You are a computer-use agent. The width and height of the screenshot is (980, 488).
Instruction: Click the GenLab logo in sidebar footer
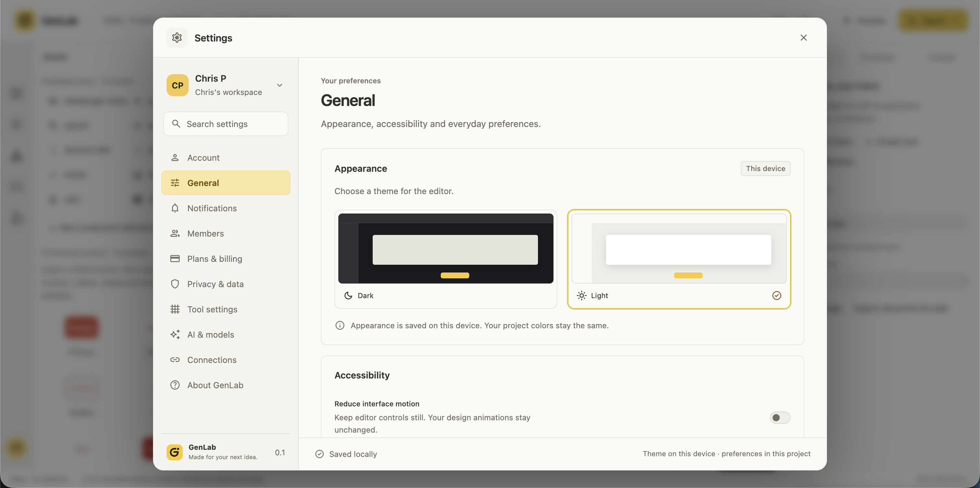[175, 452]
